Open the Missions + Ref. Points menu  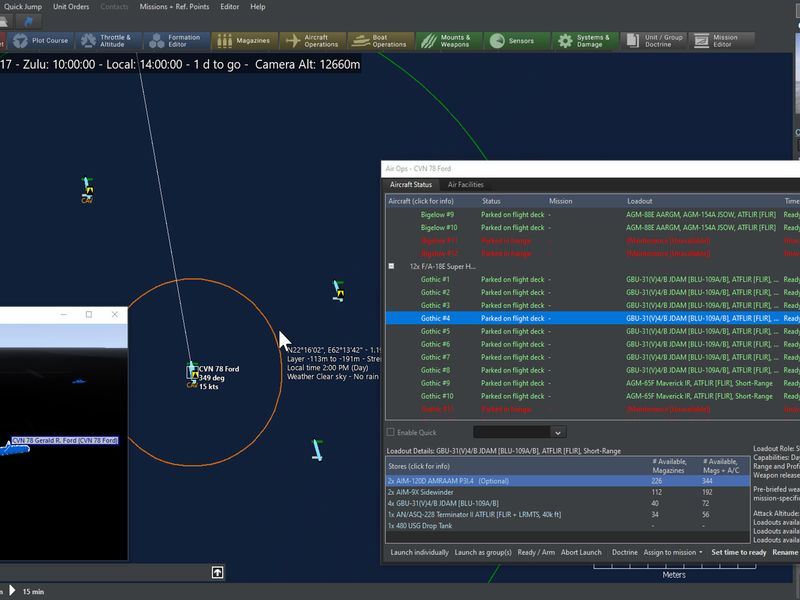click(x=174, y=7)
